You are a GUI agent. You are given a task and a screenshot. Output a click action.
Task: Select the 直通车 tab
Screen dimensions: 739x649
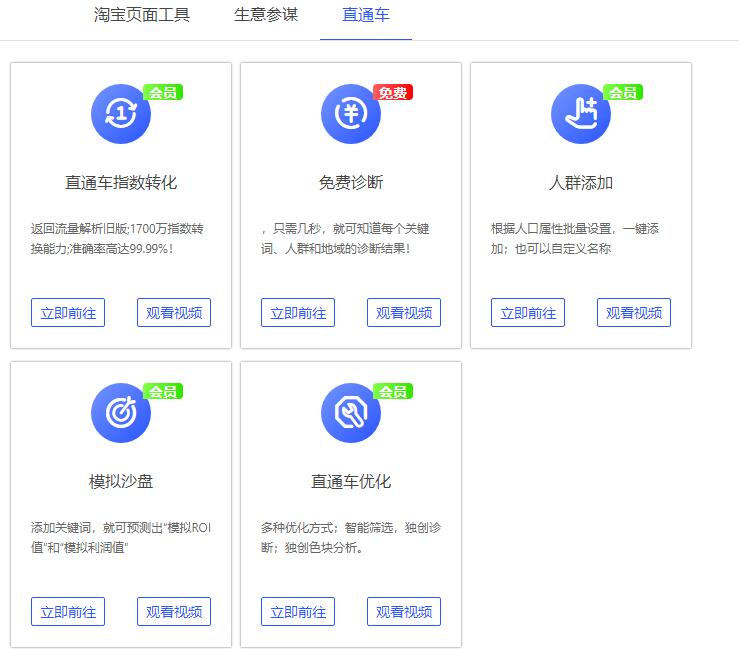coord(365,16)
